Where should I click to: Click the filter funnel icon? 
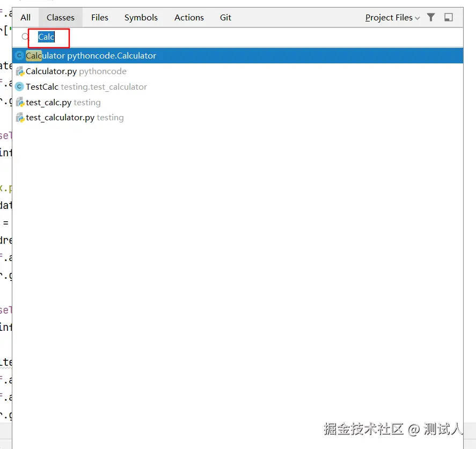pos(431,17)
